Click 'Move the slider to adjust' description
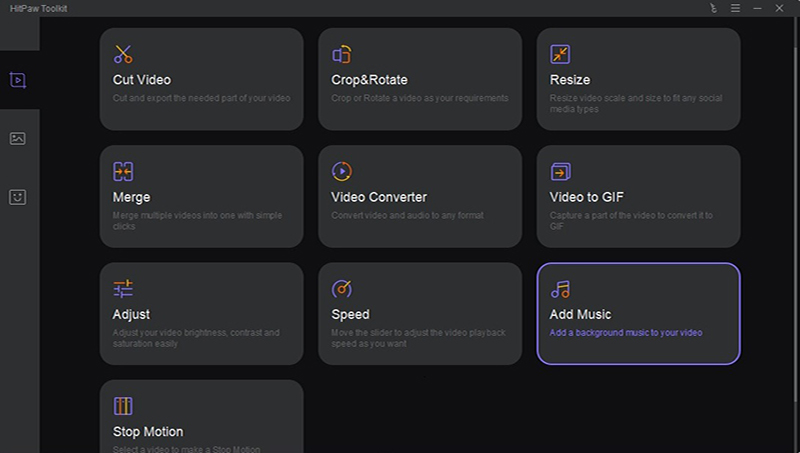 click(418, 338)
